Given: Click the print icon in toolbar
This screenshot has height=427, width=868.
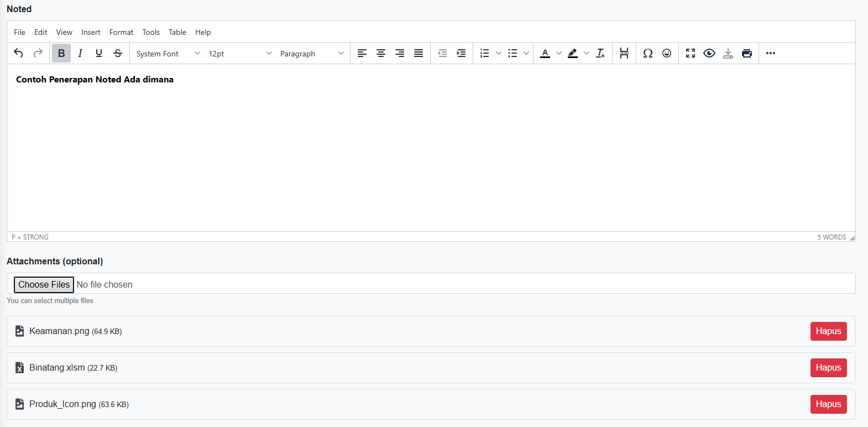Looking at the screenshot, I should coord(747,53).
